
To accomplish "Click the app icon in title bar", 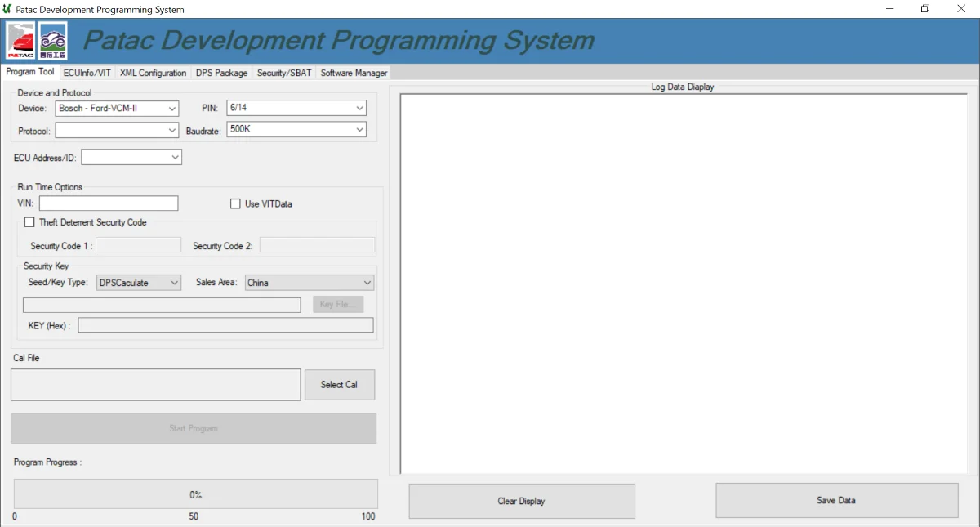I will 7,10.
